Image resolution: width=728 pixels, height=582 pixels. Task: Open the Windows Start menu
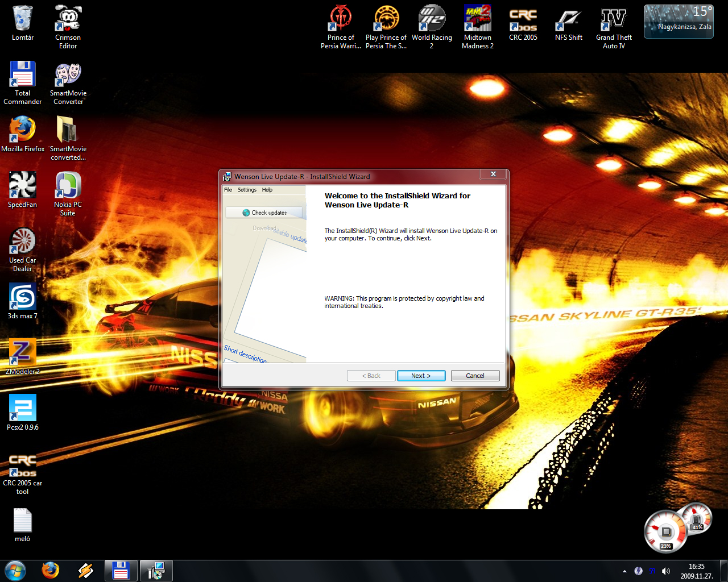click(15, 571)
